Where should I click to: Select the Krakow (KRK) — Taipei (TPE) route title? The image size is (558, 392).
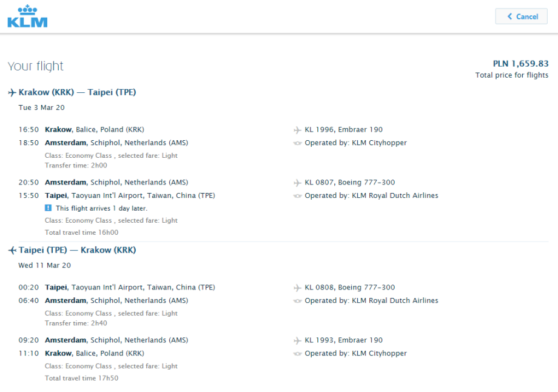(77, 92)
